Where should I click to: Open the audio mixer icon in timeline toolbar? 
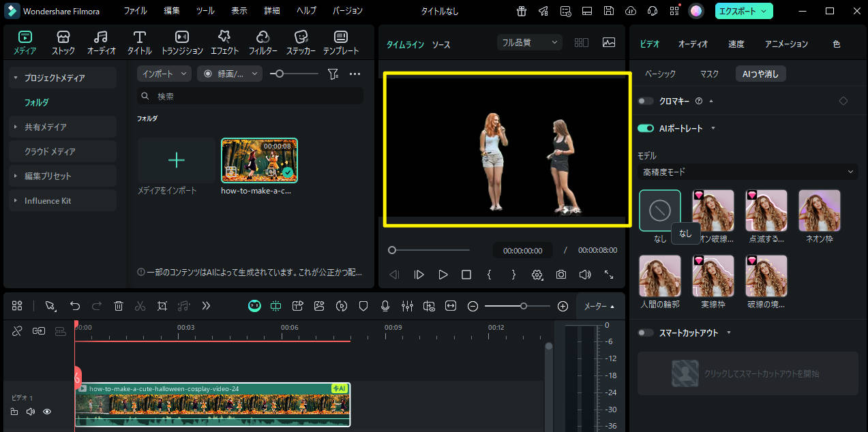(x=407, y=306)
